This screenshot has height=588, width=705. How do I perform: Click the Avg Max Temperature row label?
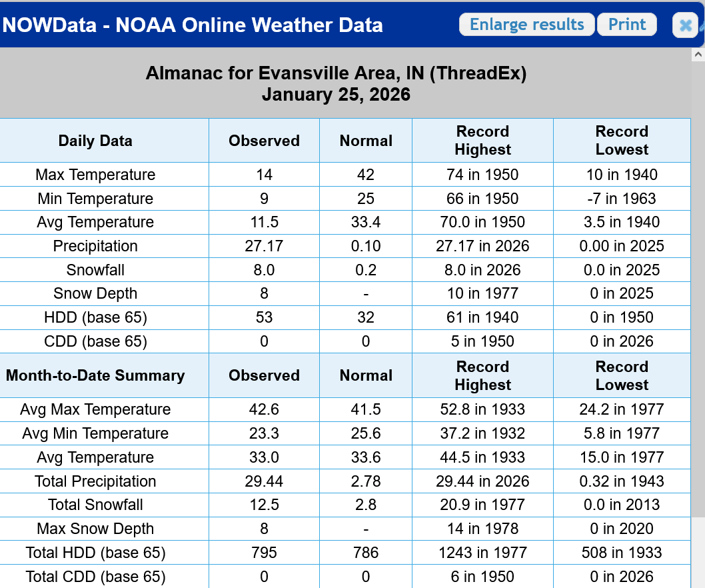[x=95, y=409]
